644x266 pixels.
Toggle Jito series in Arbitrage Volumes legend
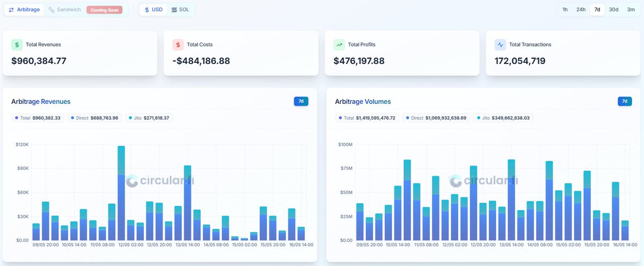coord(503,118)
